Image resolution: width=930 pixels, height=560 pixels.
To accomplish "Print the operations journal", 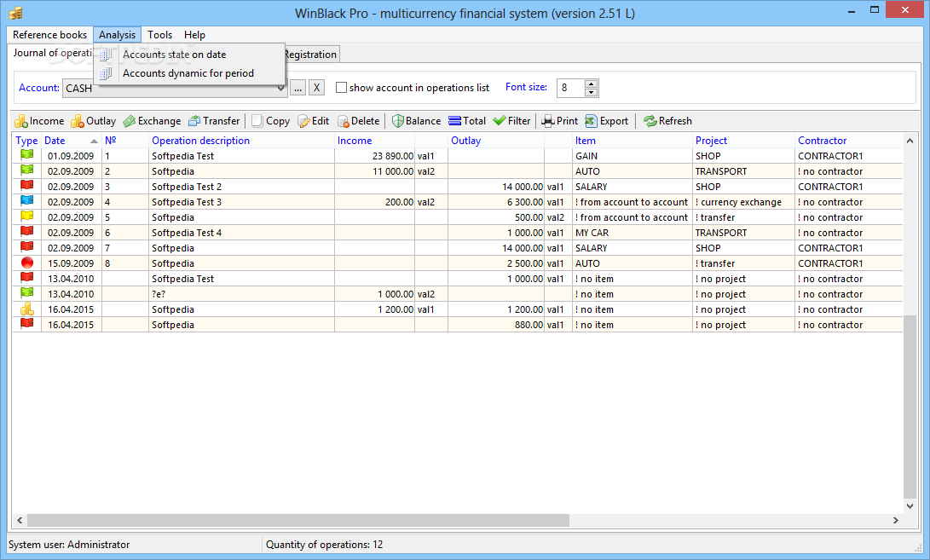I will click(x=559, y=121).
